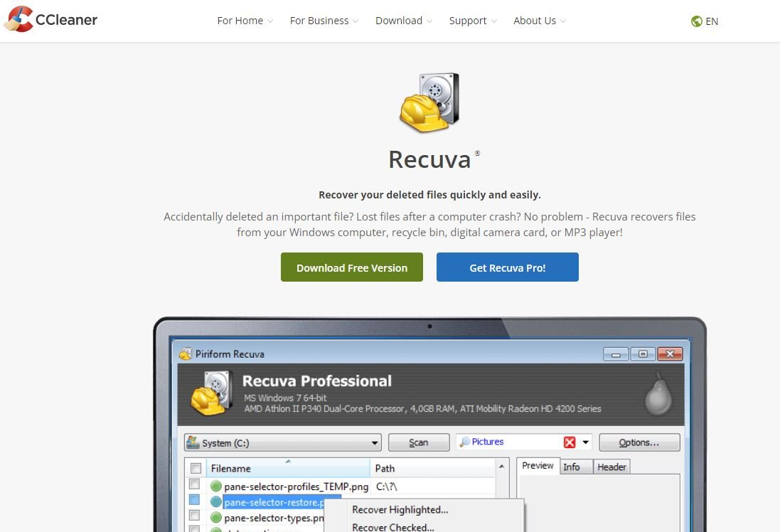Open the filter dropdown arrow next to Pictures

(585, 442)
